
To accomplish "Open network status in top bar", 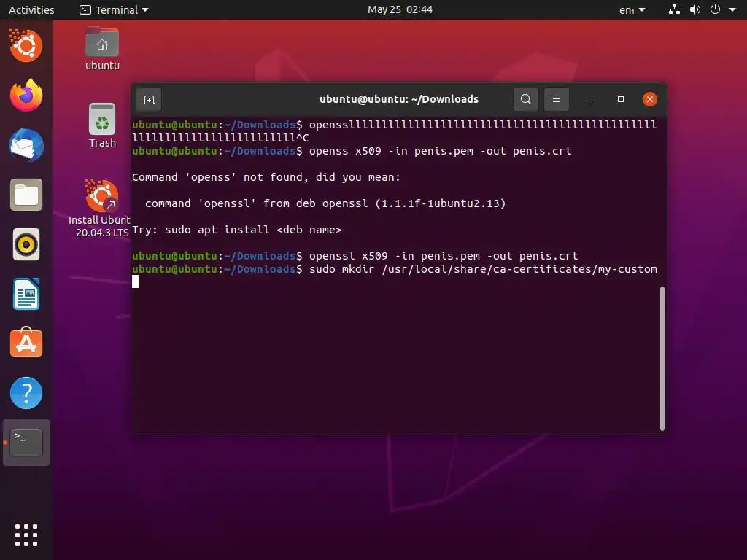I will 674,9.
